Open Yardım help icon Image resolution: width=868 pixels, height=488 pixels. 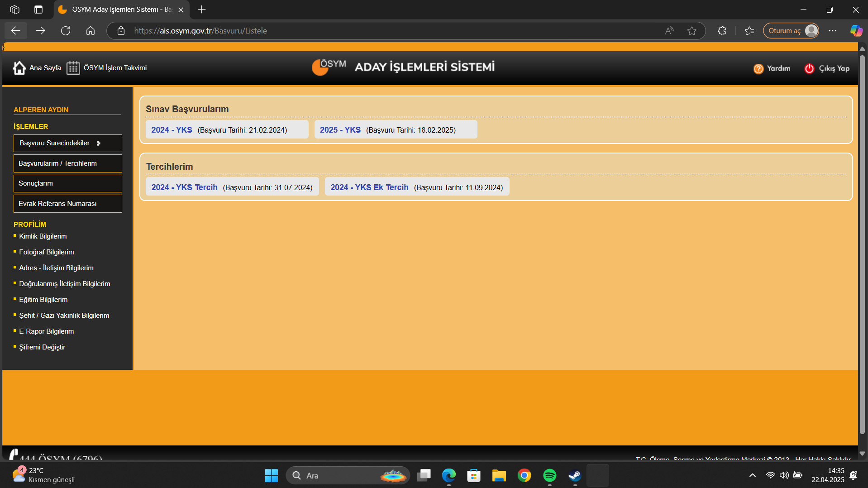pyautogui.click(x=758, y=68)
